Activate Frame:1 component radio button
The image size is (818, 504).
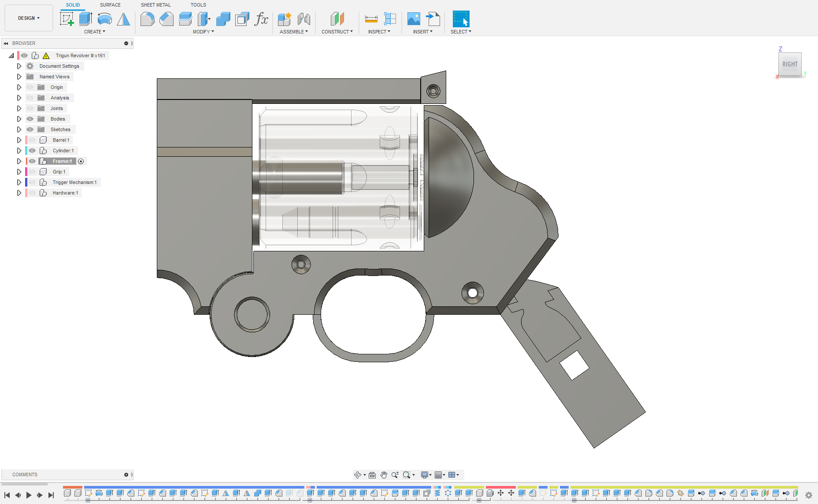[81, 161]
